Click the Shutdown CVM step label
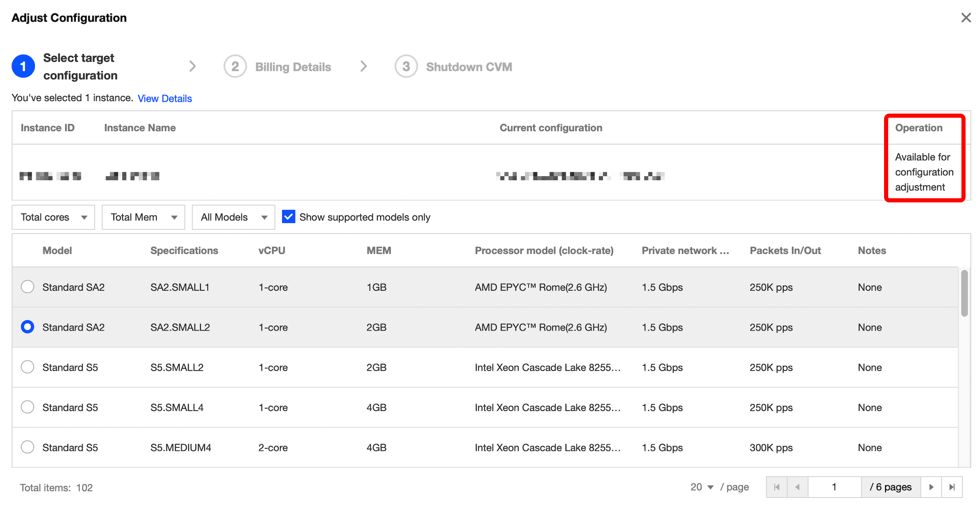Viewport: 980px width, 507px height. [x=469, y=67]
